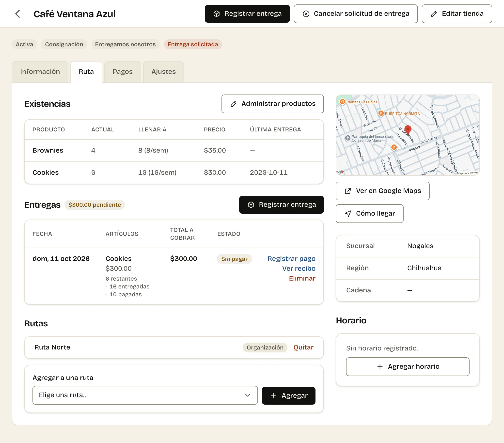504x443 pixels.
Task: Go back using the left chevron arrow
Action: tap(17, 14)
